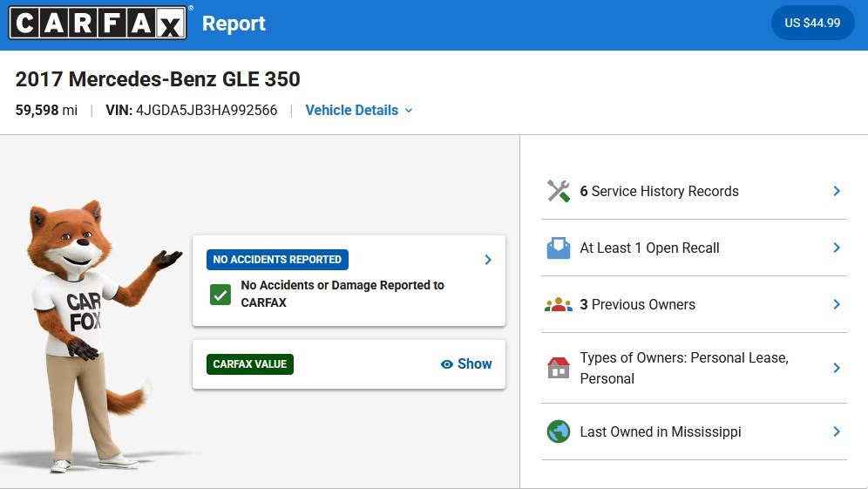Image resolution: width=868 pixels, height=489 pixels.
Task: Click the 59,598 mi mileage text
Action: click(46, 110)
